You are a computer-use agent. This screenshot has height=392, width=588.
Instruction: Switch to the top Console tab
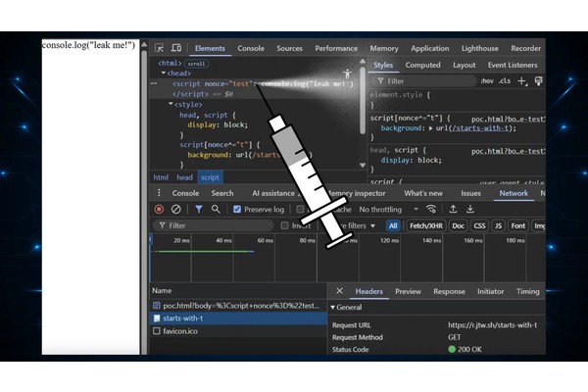coord(251,48)
